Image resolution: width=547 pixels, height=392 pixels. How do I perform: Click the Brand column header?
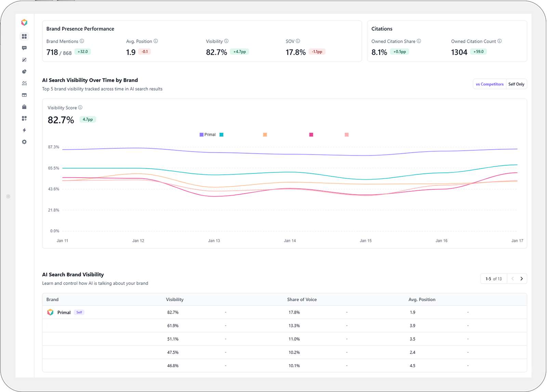pyautogui.click(x=52, y=300)
